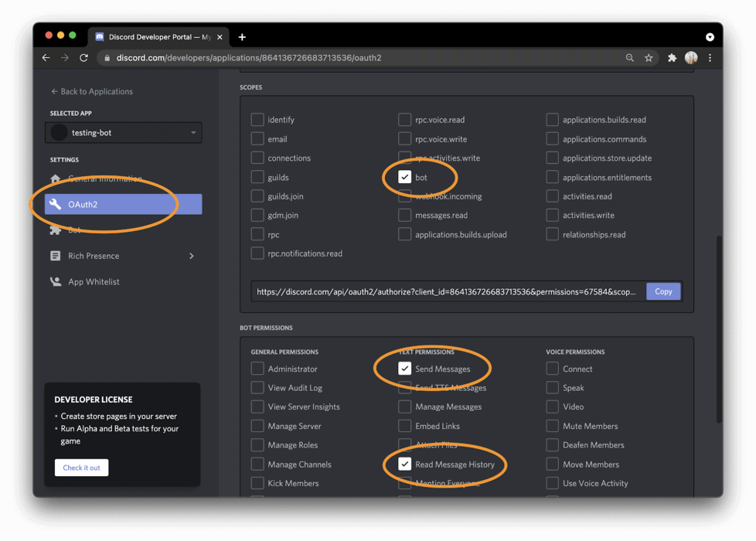This screenshot has width=756, height=541.
Task: Click the padlock site info icon
Action: (107, 58)
